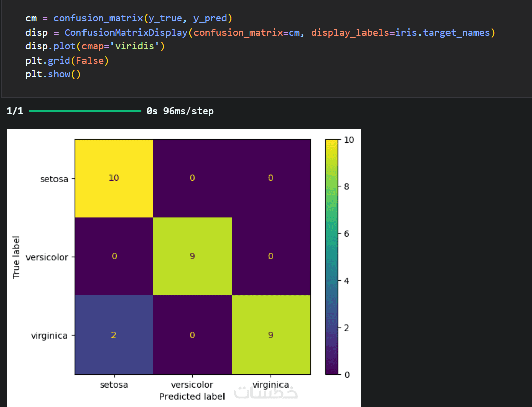Click the center green cell for versicolor
Image resolution: width=532 pixels, height=407 pixels.
[x=192, y=256]
